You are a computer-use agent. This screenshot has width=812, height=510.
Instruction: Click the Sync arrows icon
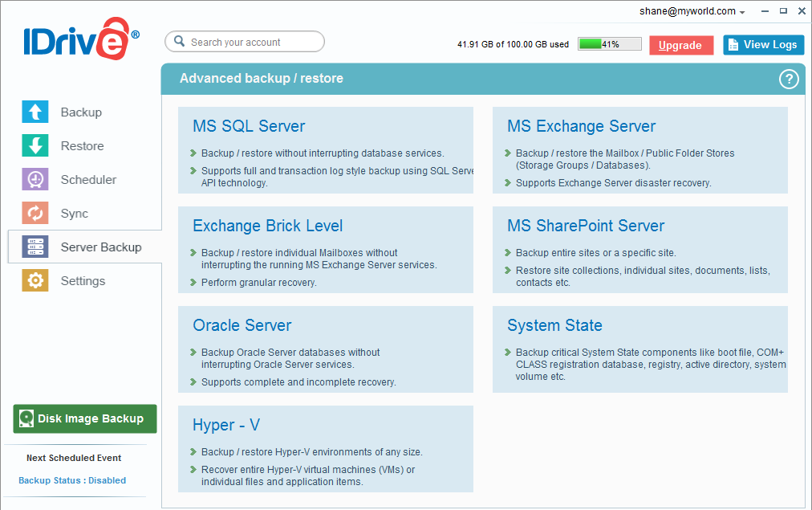[35, 213]
